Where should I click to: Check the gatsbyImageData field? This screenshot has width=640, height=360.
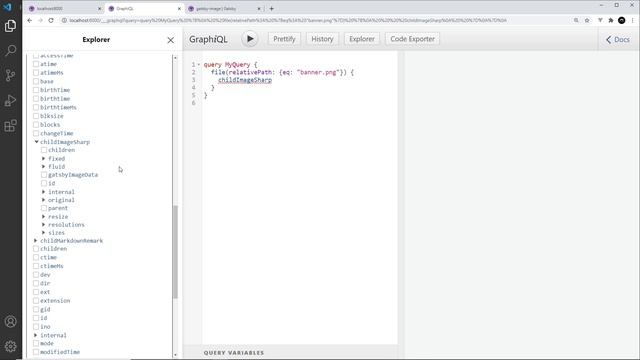pyautogui.click(x=44, y=175)
